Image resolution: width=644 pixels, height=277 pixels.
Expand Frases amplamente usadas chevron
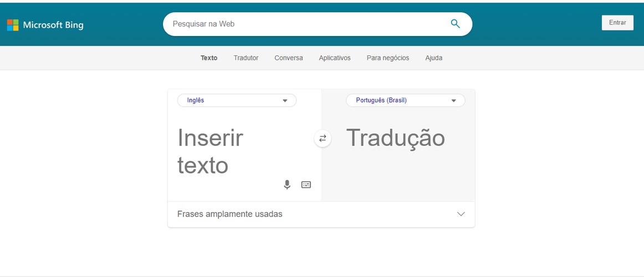(461, 214)
